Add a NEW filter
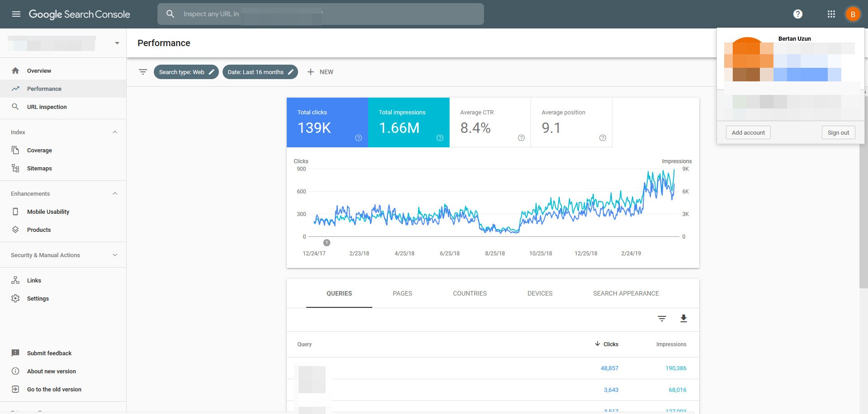The width and height of the screenshot is (868, 414). (320, 72)
